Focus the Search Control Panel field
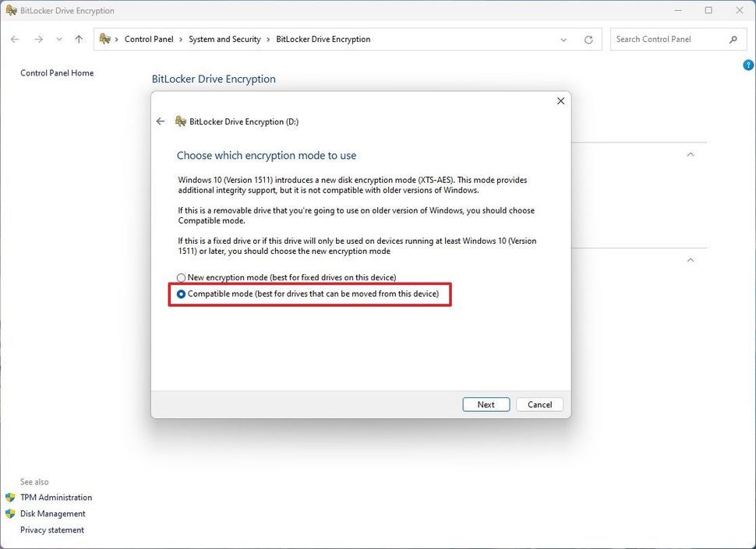Image resolution: width=756 pixels, height=549 pixels. pos(678,39)
